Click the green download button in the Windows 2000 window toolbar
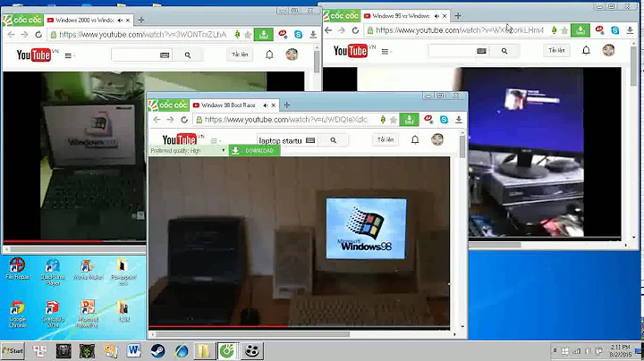 [264, 35]
